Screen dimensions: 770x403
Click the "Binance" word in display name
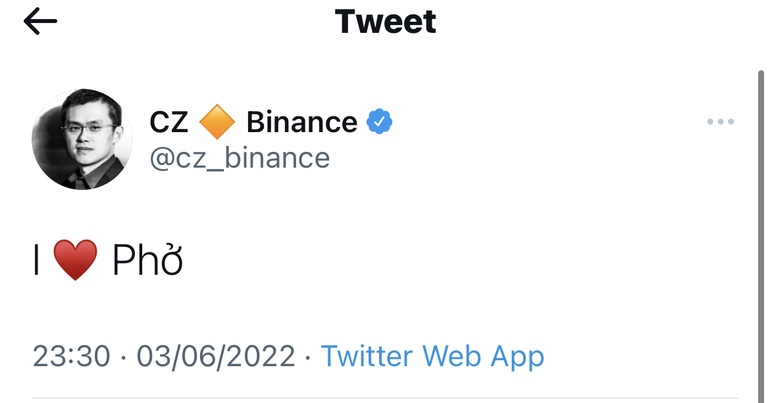tap(302, 122)
